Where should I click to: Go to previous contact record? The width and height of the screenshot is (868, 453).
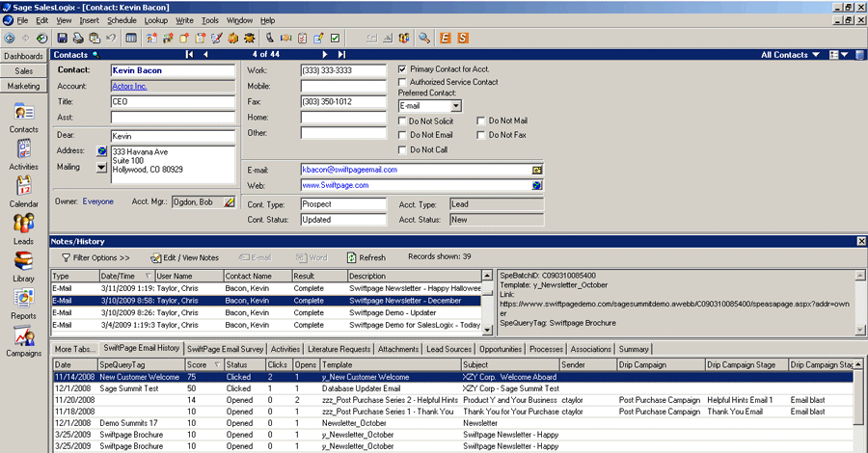(x=206, y=54)
